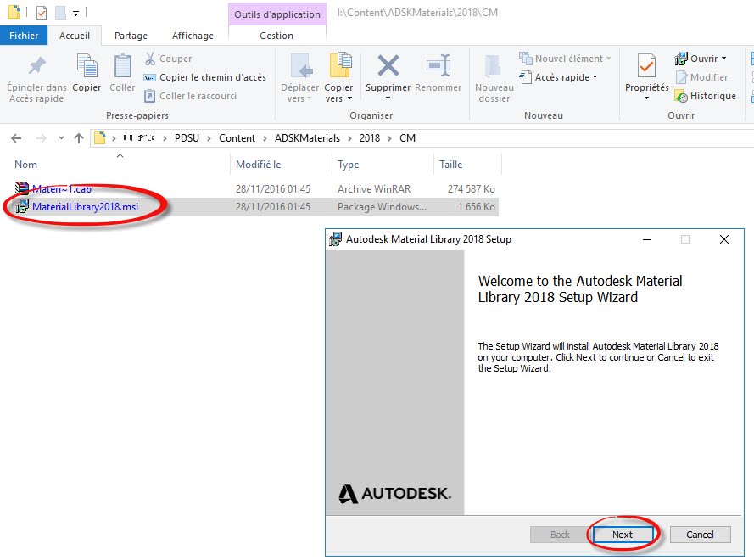Click 2018 in the address breadcrumb
754x560 pixels.
(370, 138)
